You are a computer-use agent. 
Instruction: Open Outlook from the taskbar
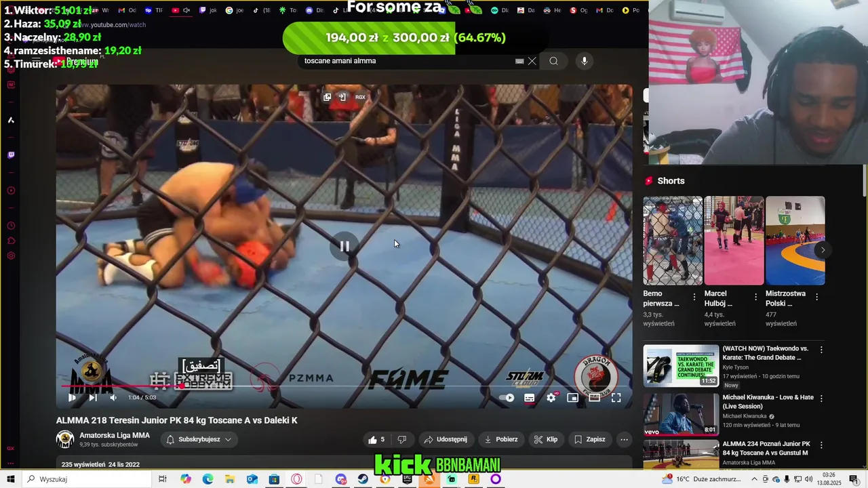[252, 479]
